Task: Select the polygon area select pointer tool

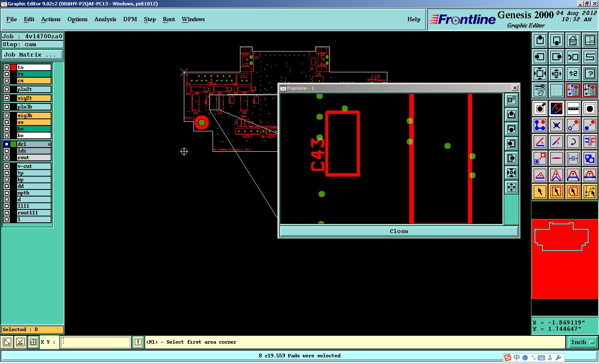Action: (573, 192)
